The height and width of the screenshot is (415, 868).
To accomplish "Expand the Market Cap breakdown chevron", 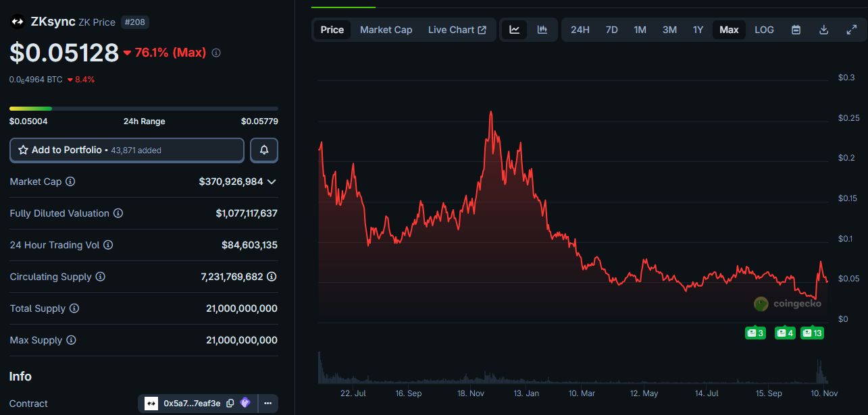I will (x=272, y=181).
